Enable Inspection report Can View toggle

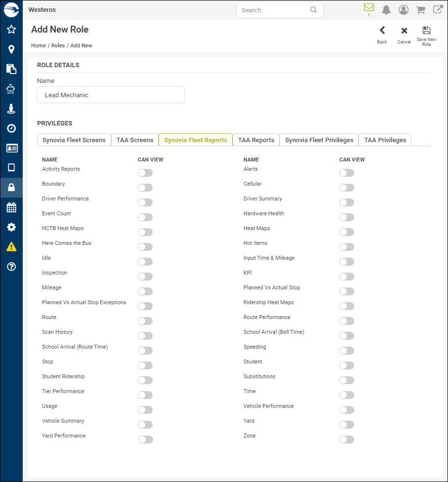pyautogui.click(x=145, y=277)
